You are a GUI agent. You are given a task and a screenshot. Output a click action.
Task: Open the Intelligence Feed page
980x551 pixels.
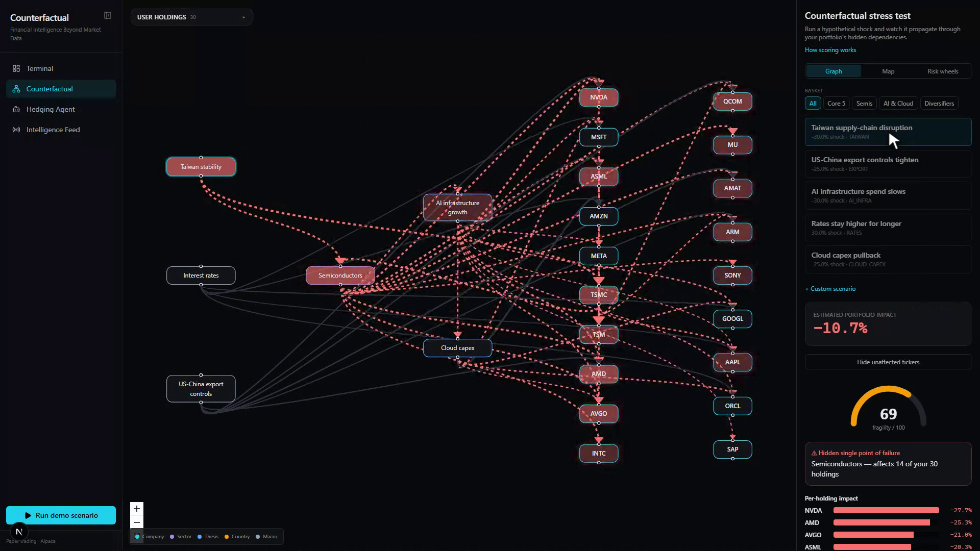tap(61, 130)
